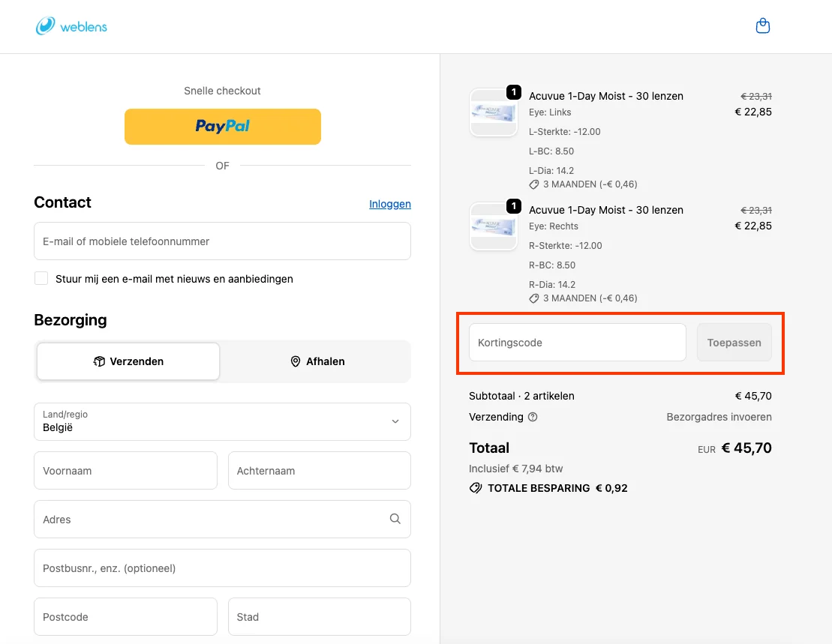Click the Snelle checkout heading
This screenshot has width=832, height=644.
(222, 91)
